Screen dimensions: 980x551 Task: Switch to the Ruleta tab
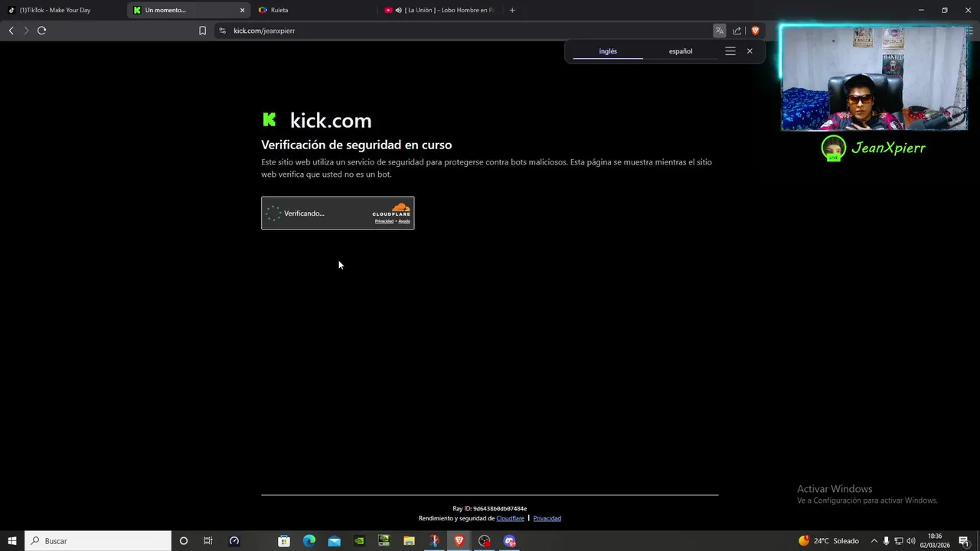click(x=314, y=10)
